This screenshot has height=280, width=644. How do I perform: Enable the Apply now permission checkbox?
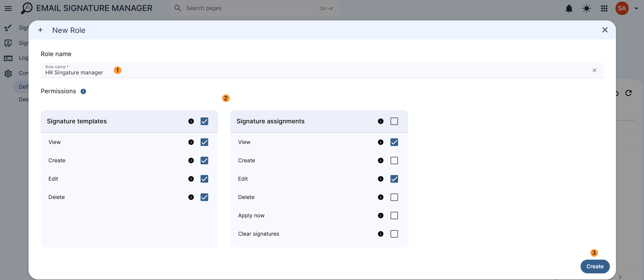click(x=394, y=216)
